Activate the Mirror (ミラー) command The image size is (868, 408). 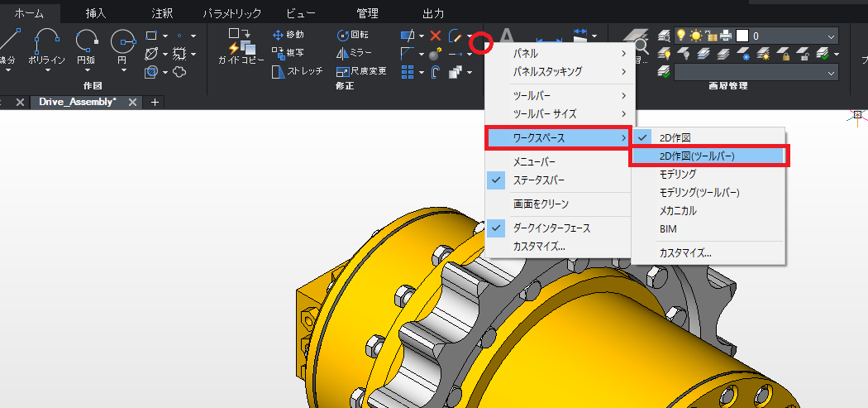pos(354,53)
